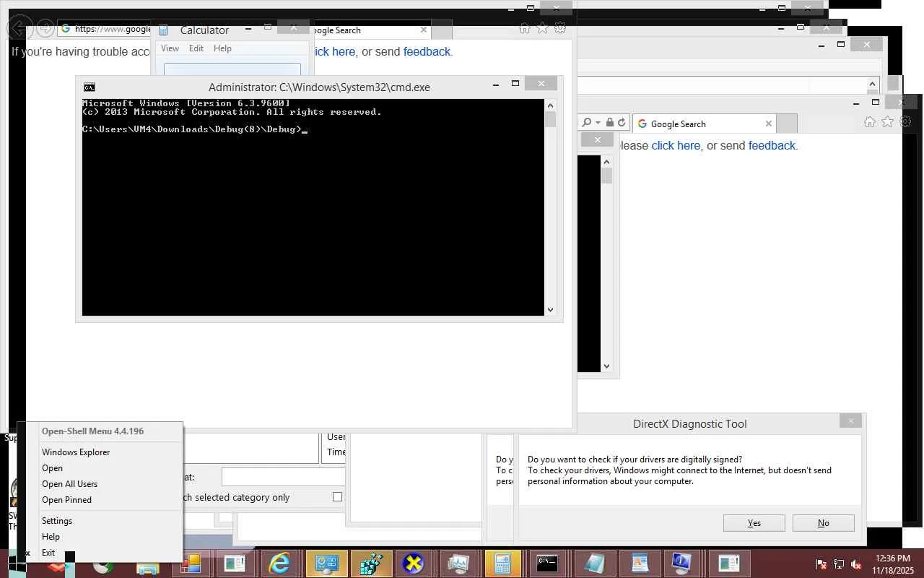
Task: Open the Calculator Edit menu
Action: coord(196,48)
